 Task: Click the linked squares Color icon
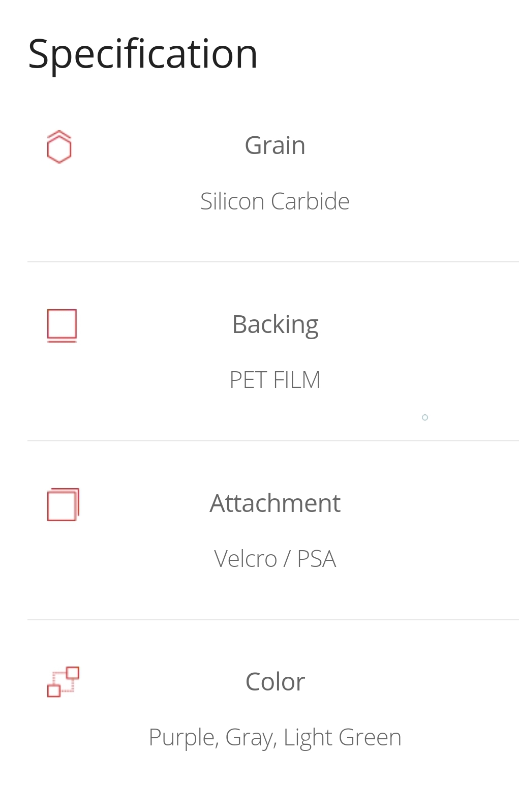pos(63,682)
